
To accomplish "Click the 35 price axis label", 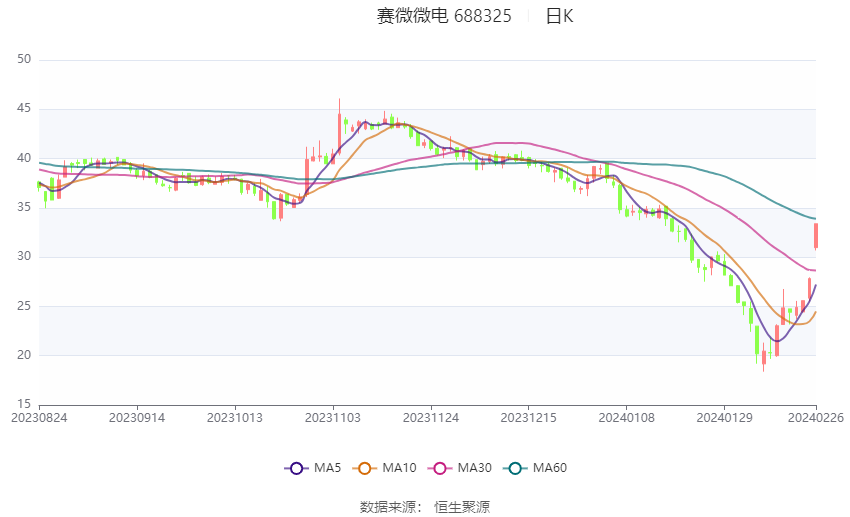I will (x=24, y=207).
